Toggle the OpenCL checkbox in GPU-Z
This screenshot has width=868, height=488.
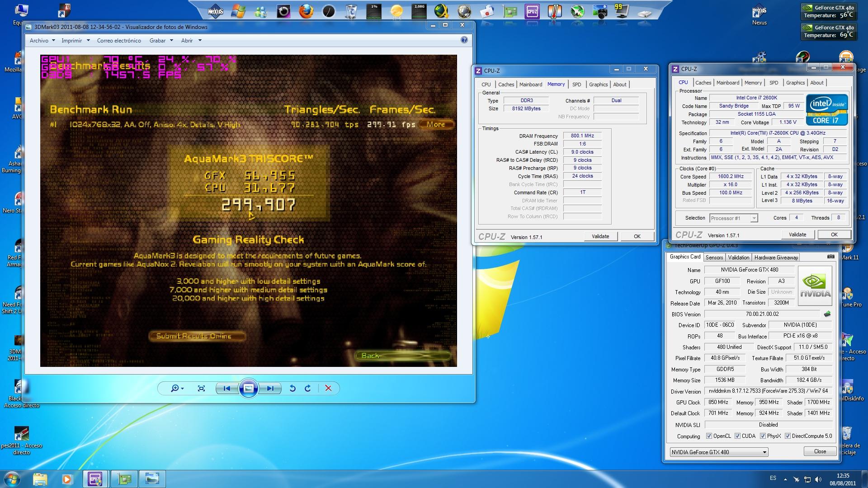pyautogui.click(x=709, y=436)
